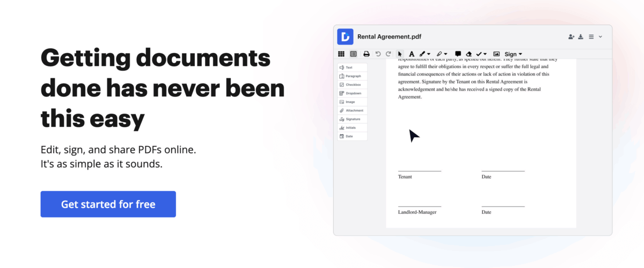Select the checkmark stamp tool
Screen dimensions: 644x268
[x=479, y=54]
